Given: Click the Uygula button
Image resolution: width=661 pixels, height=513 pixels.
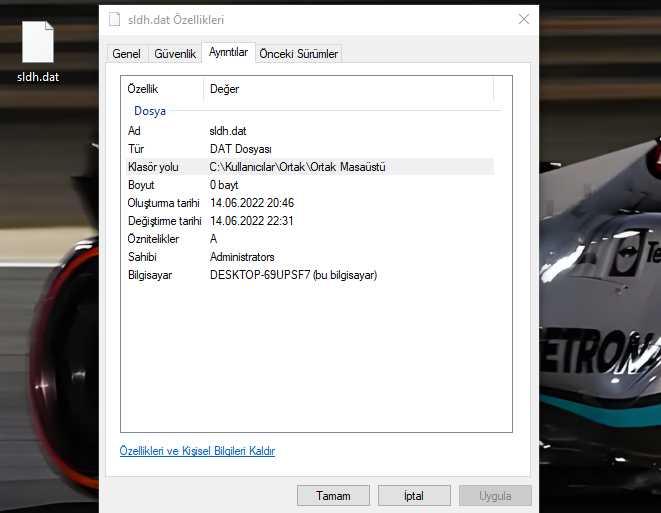Looking at the screenshot, I should click(x=495, y=495).
